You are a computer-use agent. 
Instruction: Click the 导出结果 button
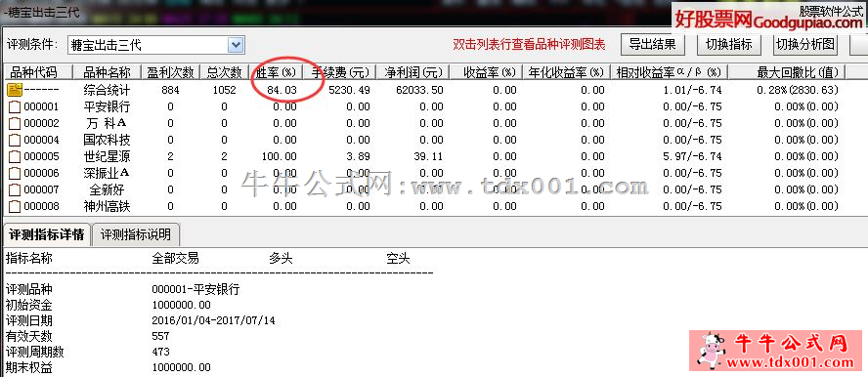653,44
